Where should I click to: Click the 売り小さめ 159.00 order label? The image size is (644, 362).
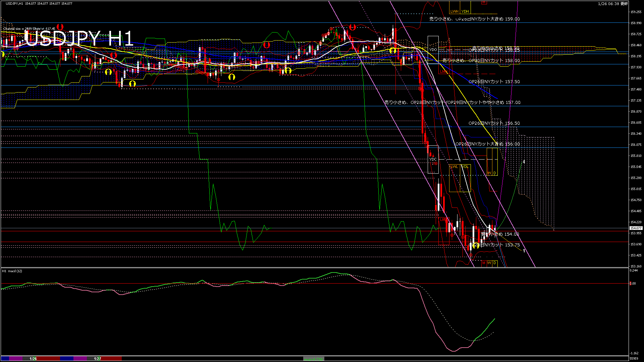474,19
